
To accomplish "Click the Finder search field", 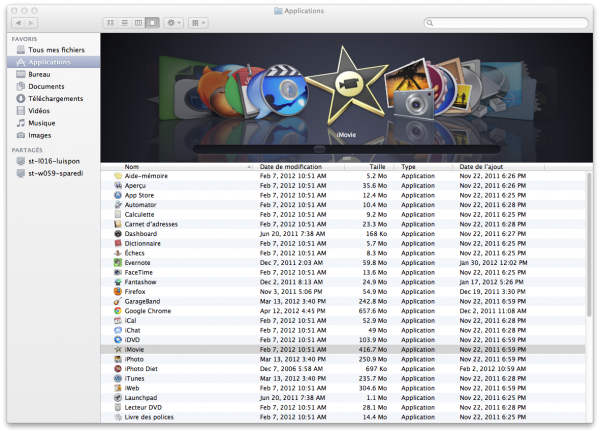I will [x=506, y=23].
